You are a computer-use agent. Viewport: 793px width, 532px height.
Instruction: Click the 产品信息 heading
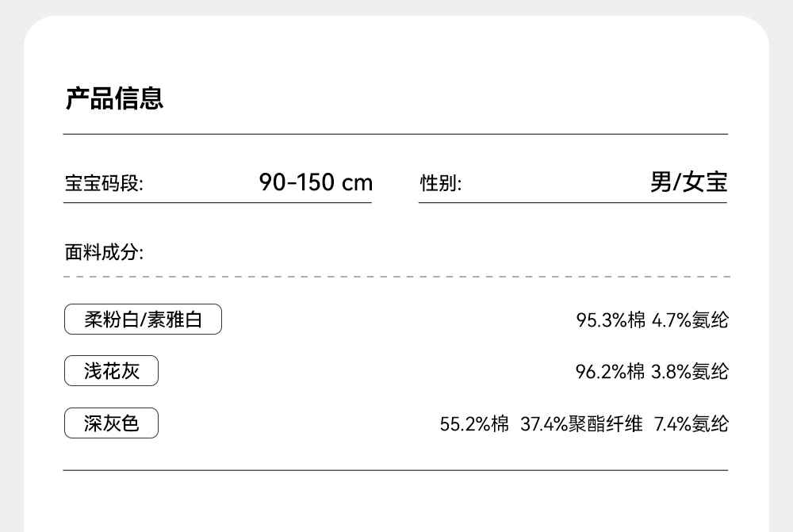114,98
